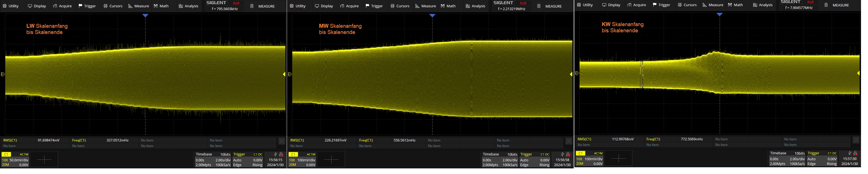Open the Timebase box in the MW screenshot

pyautogui.click(x=500, y=159)
